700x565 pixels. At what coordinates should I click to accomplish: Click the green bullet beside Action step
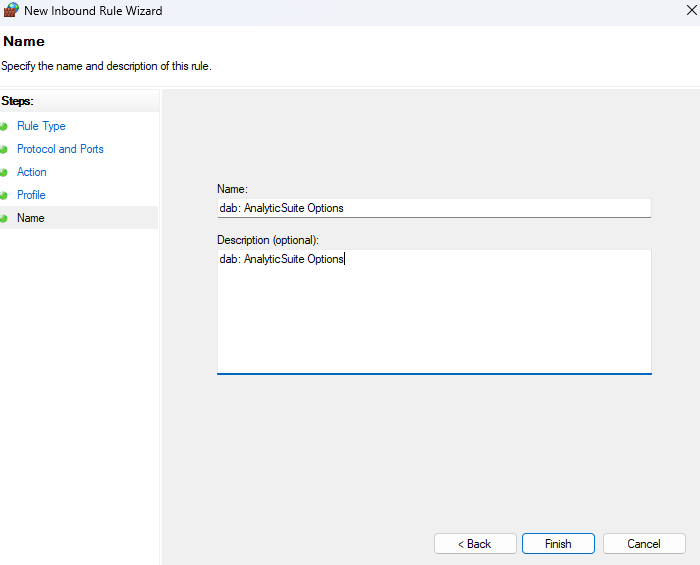pos(4,173)
